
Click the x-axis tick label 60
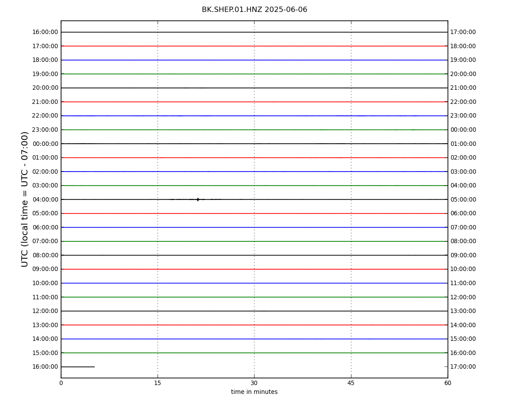[x=447, y=383]
